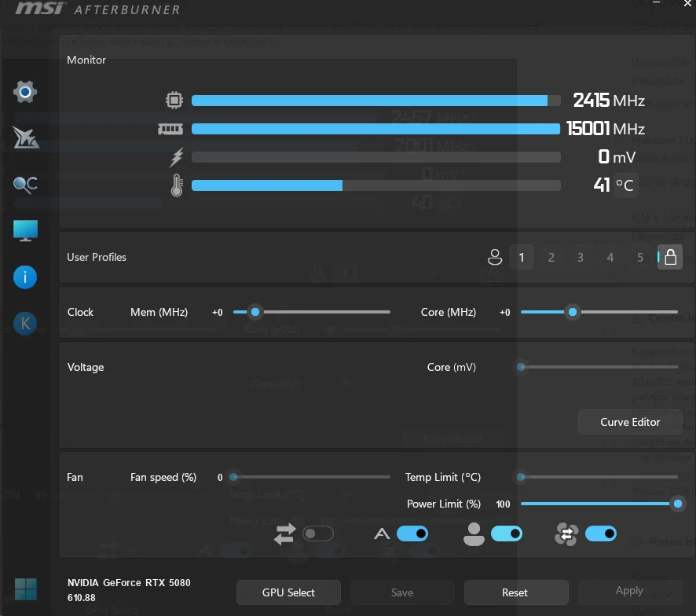The height and width of the screenshot is (616, 696).
Task: Click the user profile person icon
Action: (x=494, y=257)
